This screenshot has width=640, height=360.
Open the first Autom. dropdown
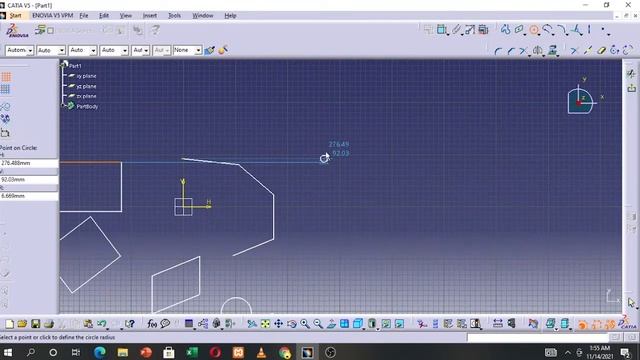click(x=20, y=50)
